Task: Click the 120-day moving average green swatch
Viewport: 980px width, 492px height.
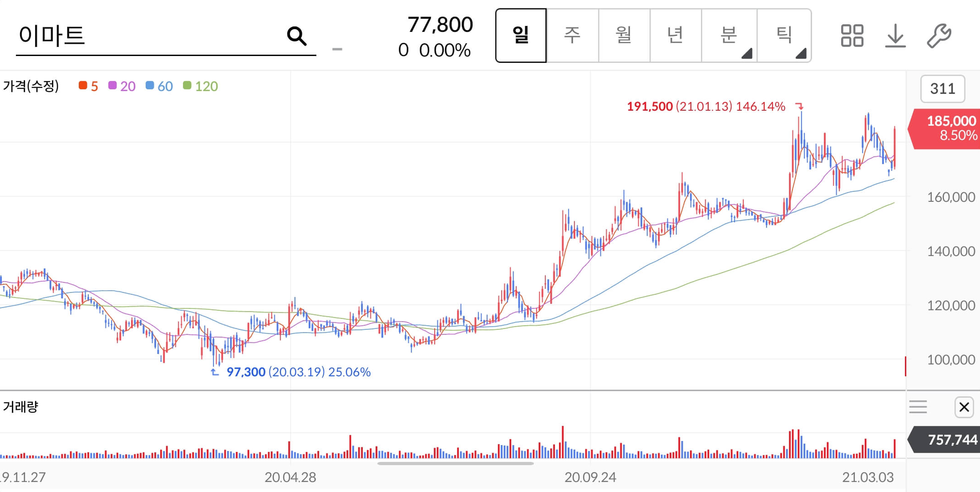Action: coord(187,86)
